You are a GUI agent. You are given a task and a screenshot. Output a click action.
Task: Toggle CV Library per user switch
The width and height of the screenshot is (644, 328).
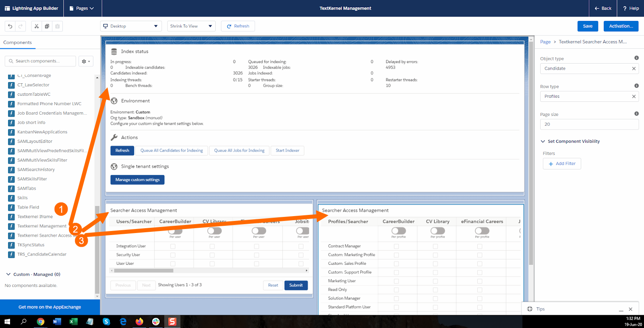[x=215, y=231]
